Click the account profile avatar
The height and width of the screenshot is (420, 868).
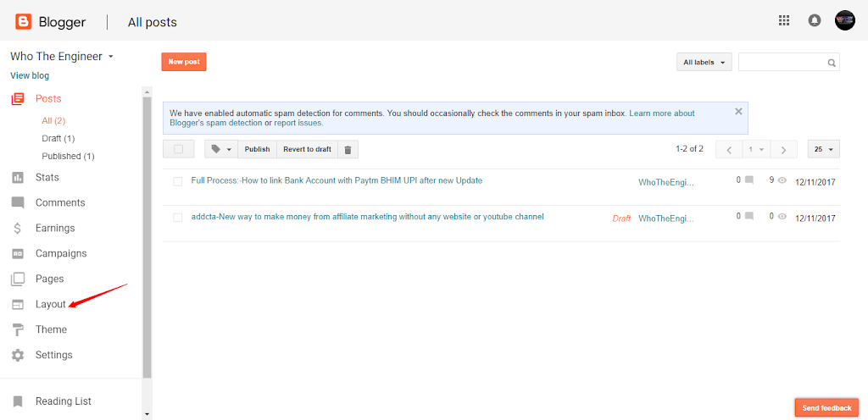click(x=844, y=21)
